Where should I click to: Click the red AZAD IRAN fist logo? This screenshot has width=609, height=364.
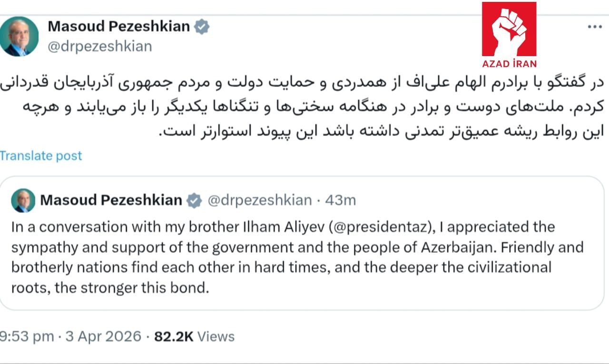pyautogui.click(x=509, y=29)
